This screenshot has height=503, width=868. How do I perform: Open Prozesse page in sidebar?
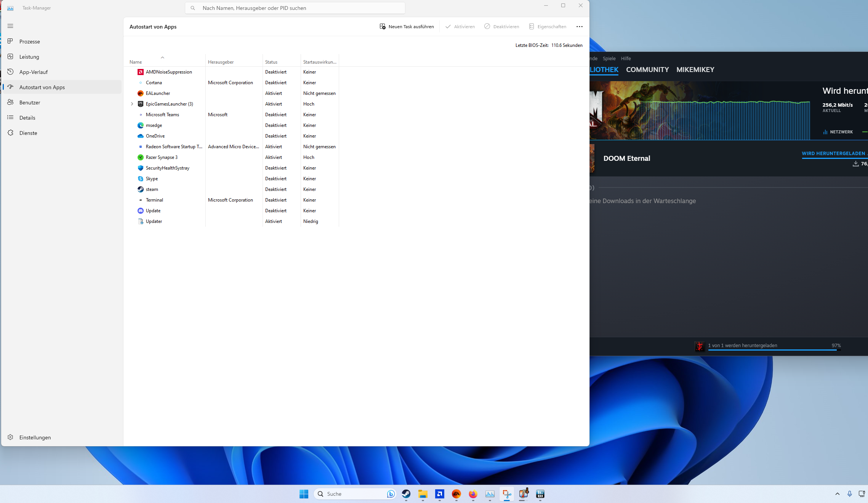pyautogui.click(x=29, y=42)
